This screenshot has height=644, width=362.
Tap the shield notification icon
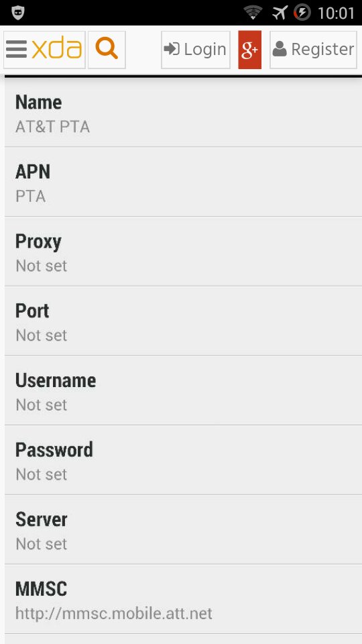pyautogui.click(x=18, y=12)
